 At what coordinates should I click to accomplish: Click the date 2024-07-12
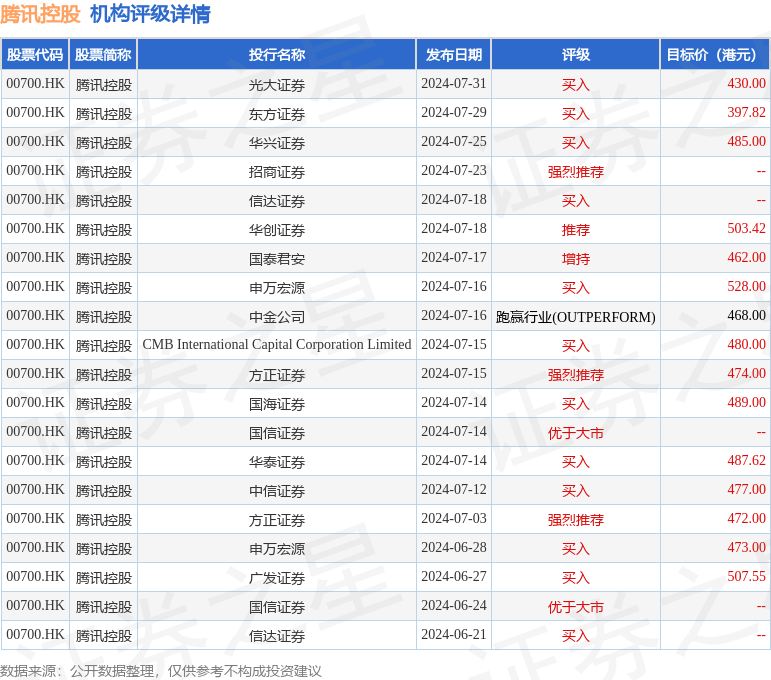454,490
